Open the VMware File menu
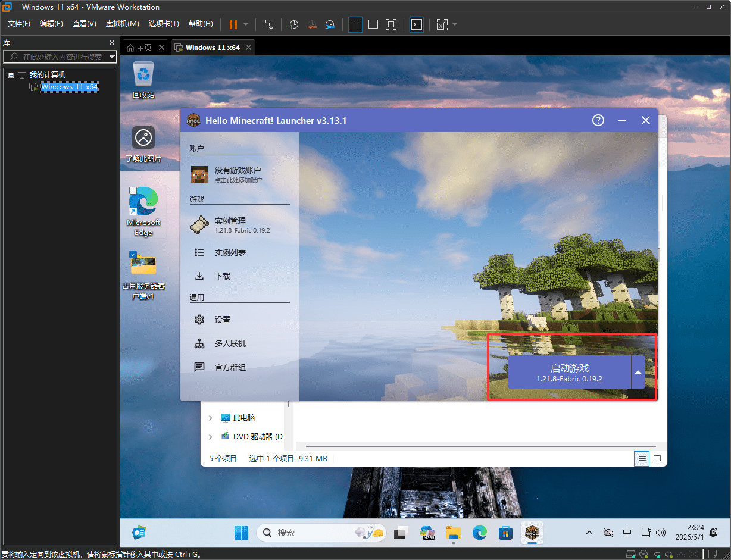731x560 pixels. 18,24
